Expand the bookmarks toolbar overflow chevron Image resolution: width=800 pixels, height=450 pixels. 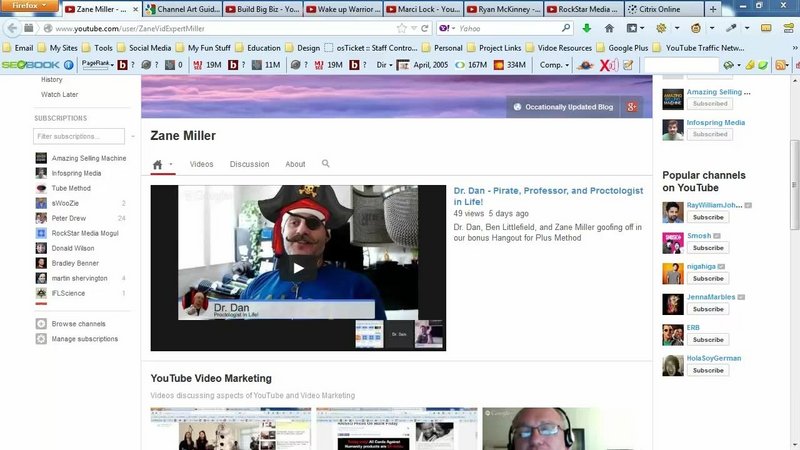click(x=794, y=48)
